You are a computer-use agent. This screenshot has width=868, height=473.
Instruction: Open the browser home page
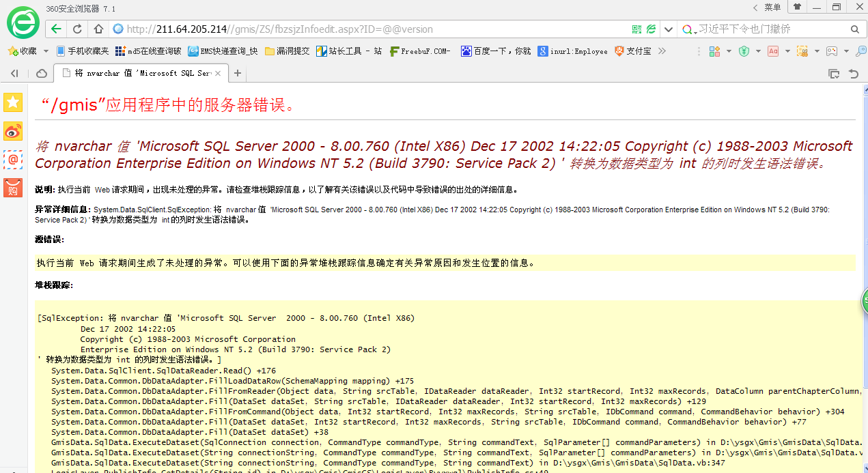click(98, 29)
